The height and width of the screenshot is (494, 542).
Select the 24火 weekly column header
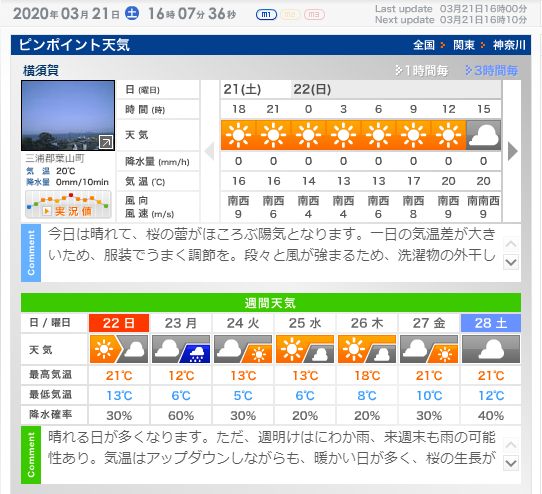pyautogui.click(x=243, y=323)
